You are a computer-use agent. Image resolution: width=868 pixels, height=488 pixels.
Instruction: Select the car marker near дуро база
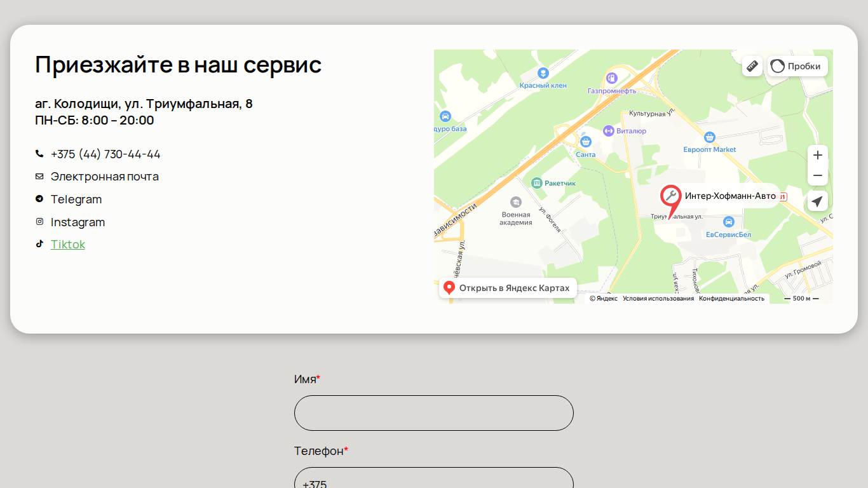pyautogui.click(x=445, y=116)
